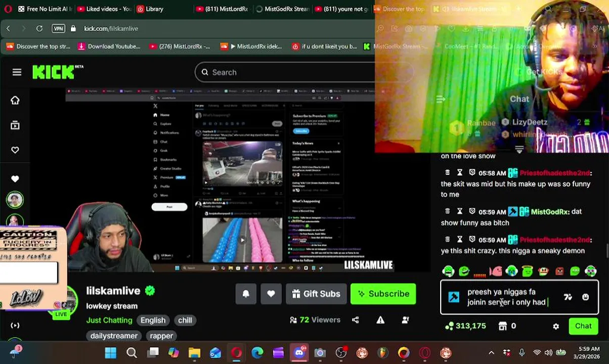609x364 pixels.
Task: Open MistGodRx username in chat
Action: coord(550,212)
